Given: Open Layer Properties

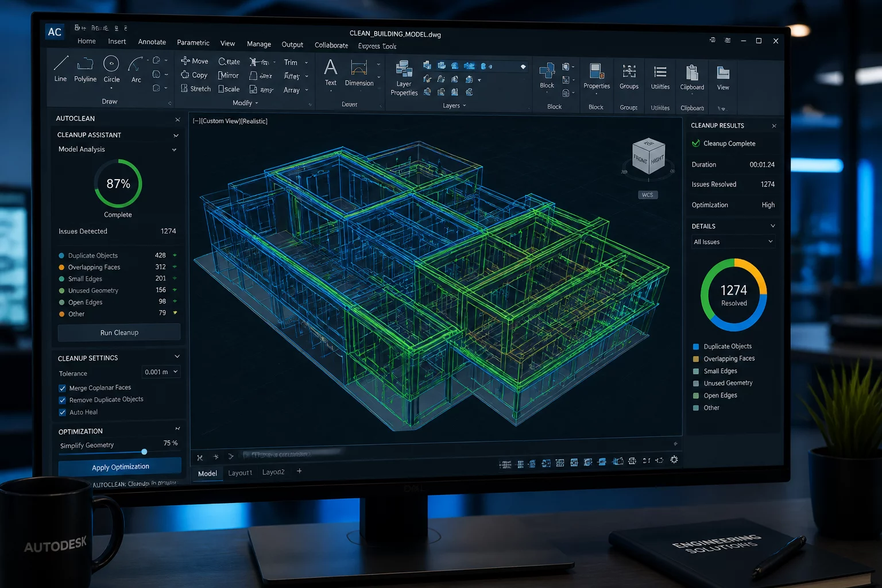Looking at the screenshot, I should (x=404, y=78).
